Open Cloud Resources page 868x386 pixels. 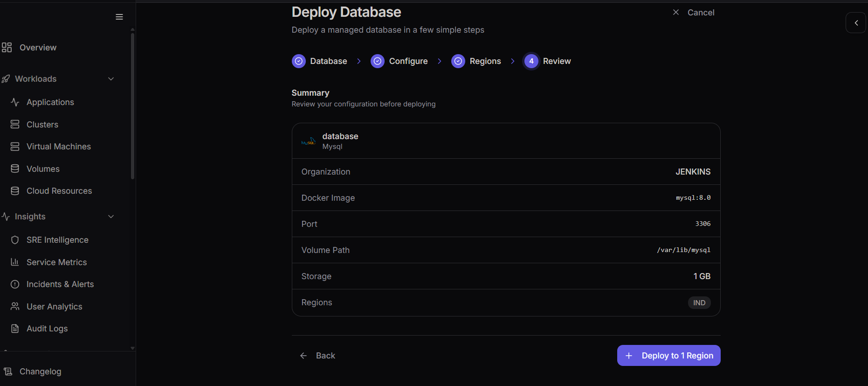(59, 191)
